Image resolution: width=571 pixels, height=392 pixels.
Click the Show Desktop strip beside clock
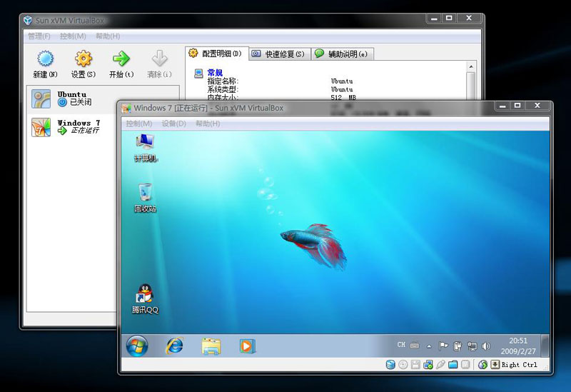coord(545,346)
